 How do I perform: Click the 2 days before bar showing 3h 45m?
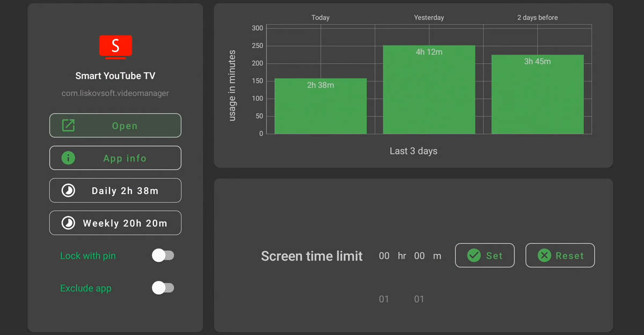[x=537, y=94]
